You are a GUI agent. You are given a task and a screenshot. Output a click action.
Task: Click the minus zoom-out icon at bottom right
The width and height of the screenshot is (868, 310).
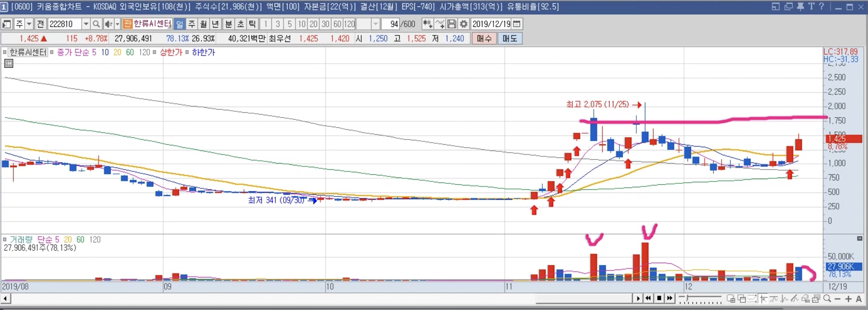click(837, 299)
